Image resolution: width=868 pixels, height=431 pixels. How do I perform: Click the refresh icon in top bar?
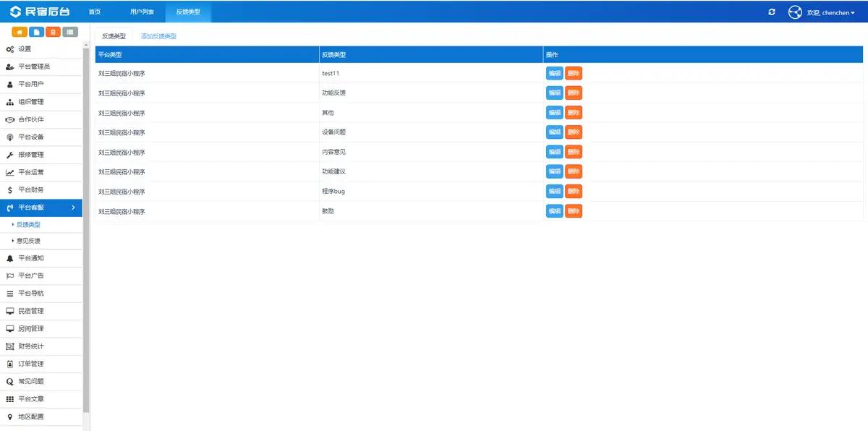pyautogui.click(x=772, y=12)
